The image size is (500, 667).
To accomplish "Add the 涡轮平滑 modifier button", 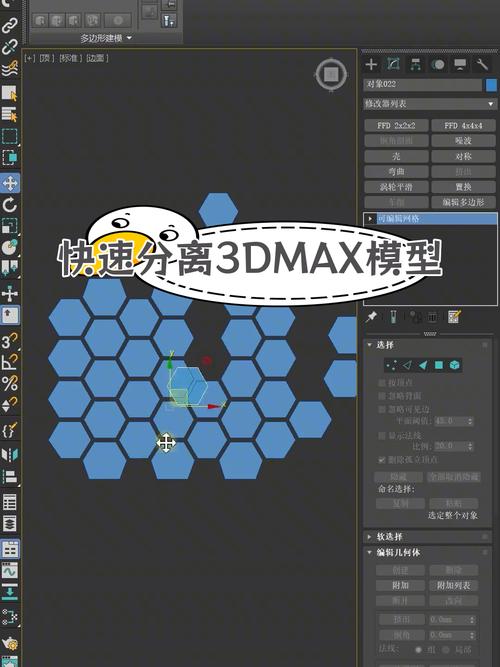I will coord(396,187).
